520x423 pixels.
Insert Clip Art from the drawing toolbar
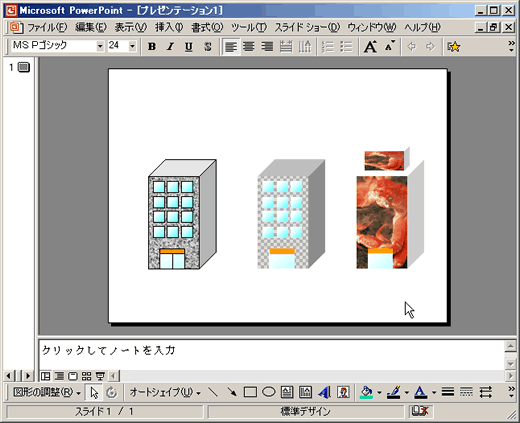click(x=343, y=392)
